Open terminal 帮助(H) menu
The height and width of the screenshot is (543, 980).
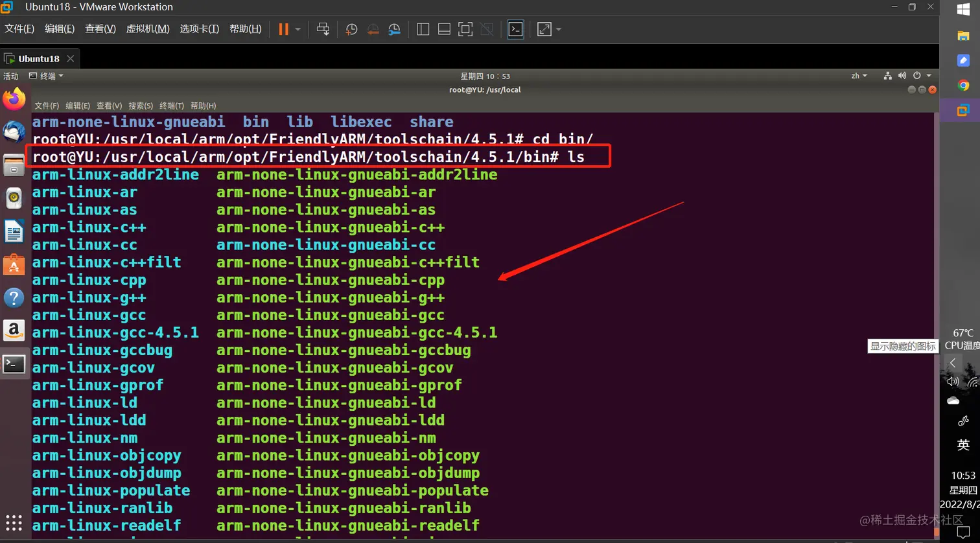click(x=203, y=106)
